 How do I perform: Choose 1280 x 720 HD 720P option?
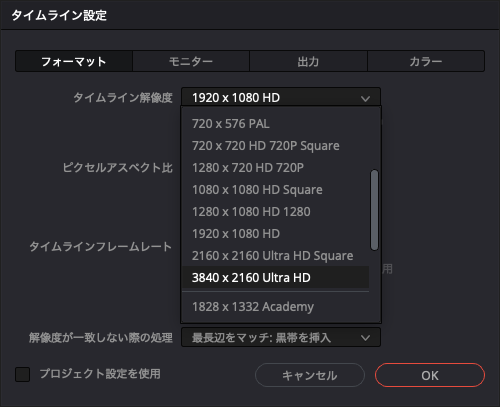pos(275,168)
